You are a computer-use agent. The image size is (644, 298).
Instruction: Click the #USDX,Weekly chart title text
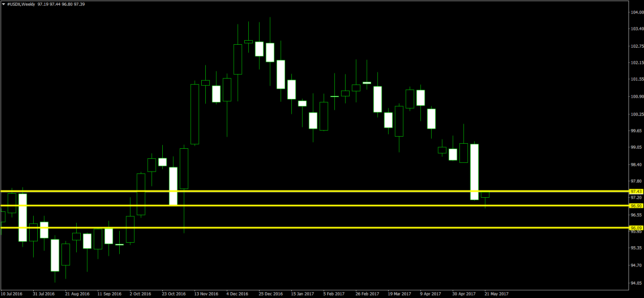[x=21, y=4]
